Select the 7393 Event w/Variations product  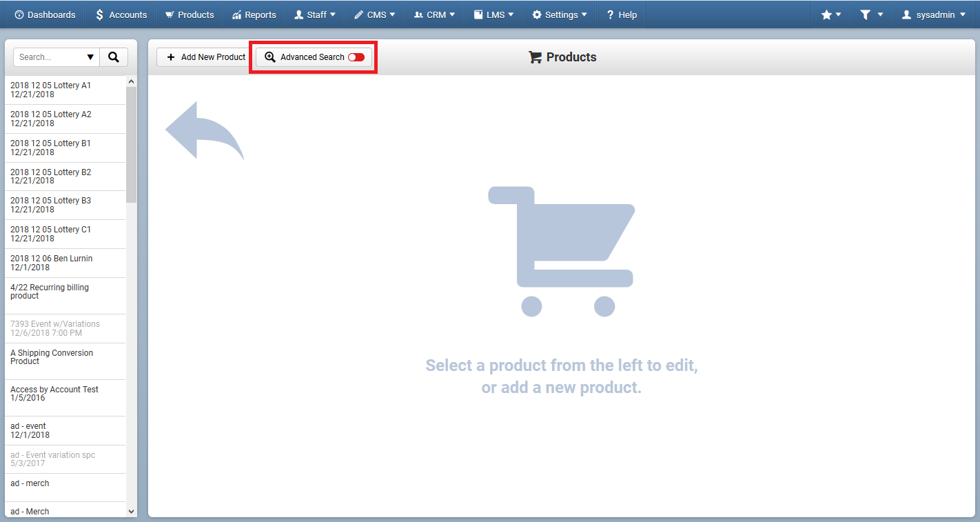click(65, 328)
